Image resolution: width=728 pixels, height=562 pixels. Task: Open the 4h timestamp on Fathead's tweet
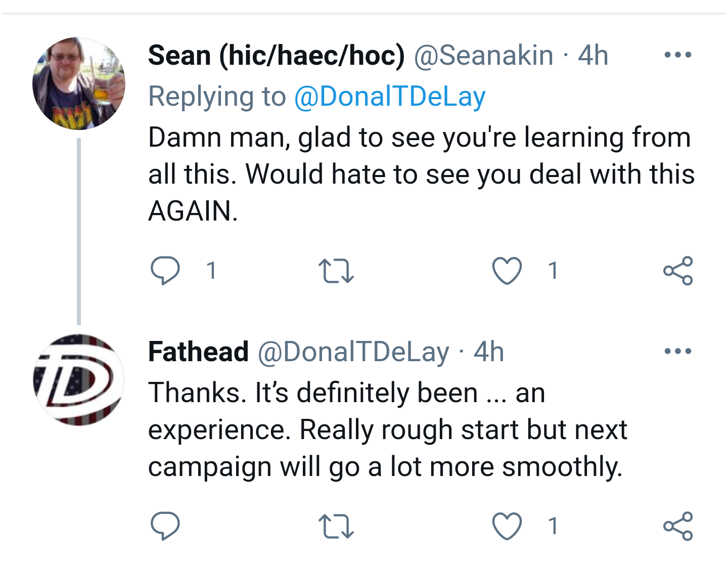(489, 352)
